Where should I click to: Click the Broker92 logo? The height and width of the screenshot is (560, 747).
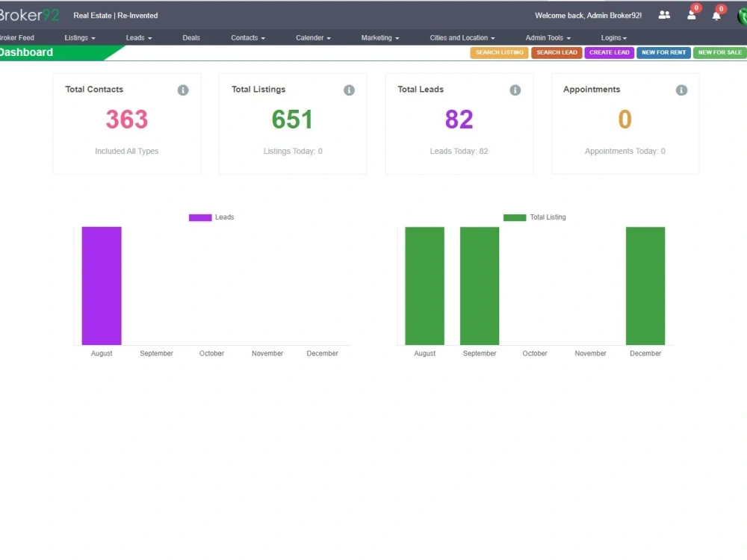pyautogui.click(x=29, y=15)
